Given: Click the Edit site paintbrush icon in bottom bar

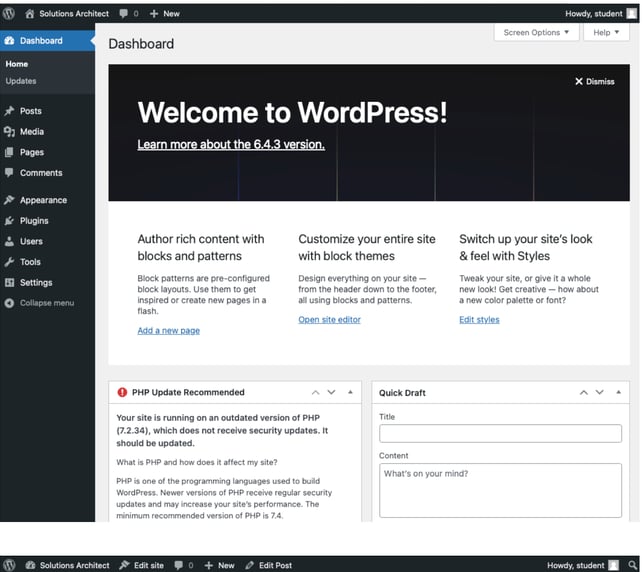Looking at the screenshot, I should click(x=124, y=565).
